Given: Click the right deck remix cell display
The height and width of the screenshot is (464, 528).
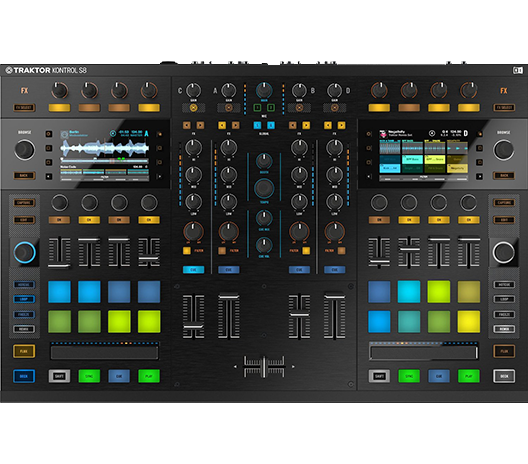Looking at the screenshot, I should [x=424, y=155].
